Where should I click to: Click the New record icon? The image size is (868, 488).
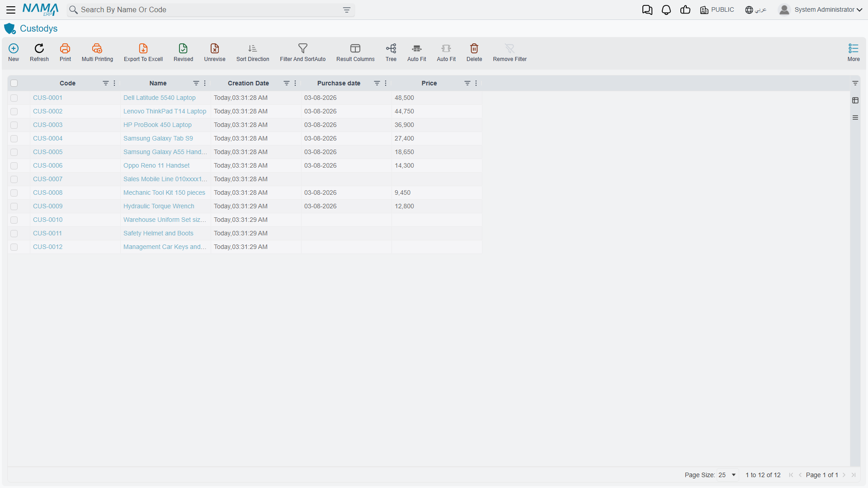14,48
